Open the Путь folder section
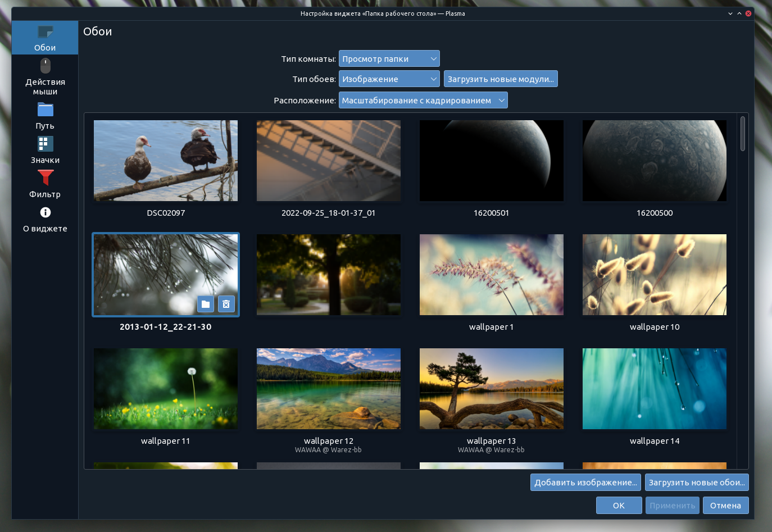The width and height of the screenshot is (772, 532). pos(45,116)
